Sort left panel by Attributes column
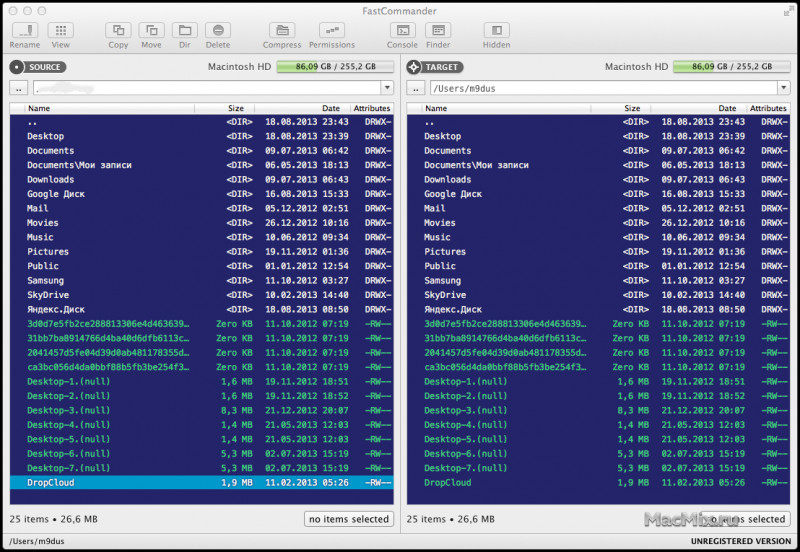The height and width of the screenshot is (552, 800). point(372,108)
